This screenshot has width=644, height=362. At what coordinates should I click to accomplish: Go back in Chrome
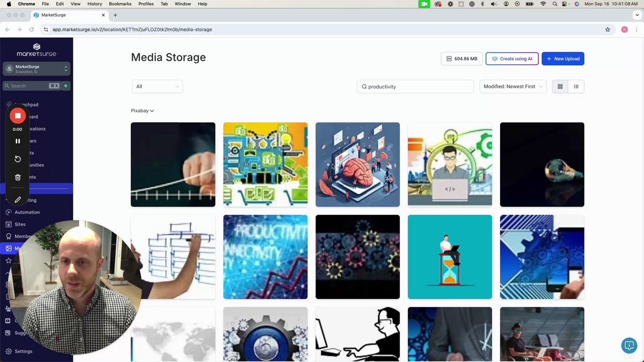tap(8, 30)
